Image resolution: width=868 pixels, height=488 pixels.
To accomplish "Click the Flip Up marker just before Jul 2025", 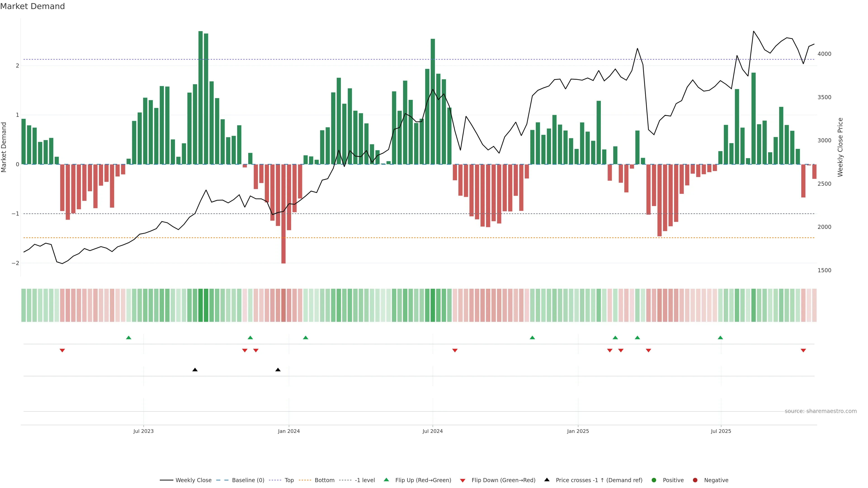I will click(720, 338).
